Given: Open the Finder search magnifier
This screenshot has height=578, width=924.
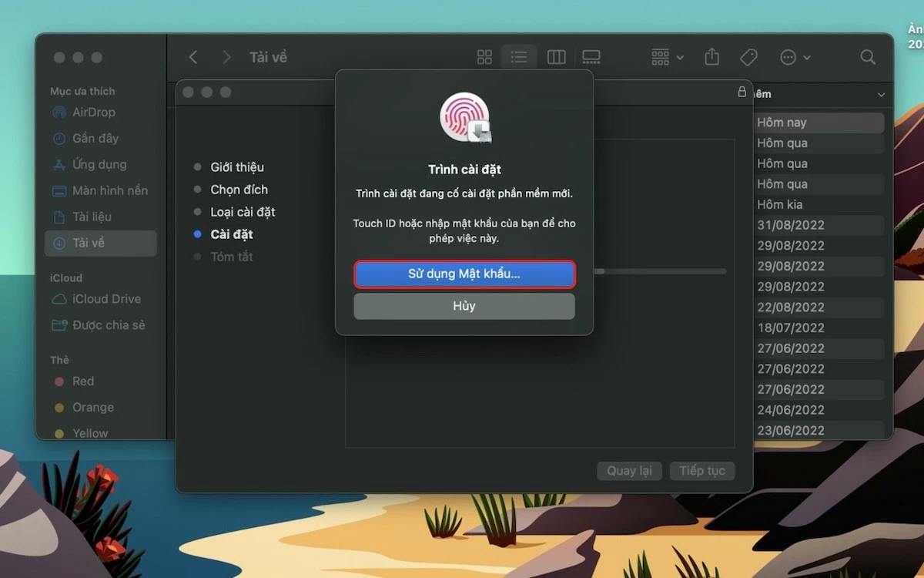Looking at the screenshot, I should click(x=868, y=57).
